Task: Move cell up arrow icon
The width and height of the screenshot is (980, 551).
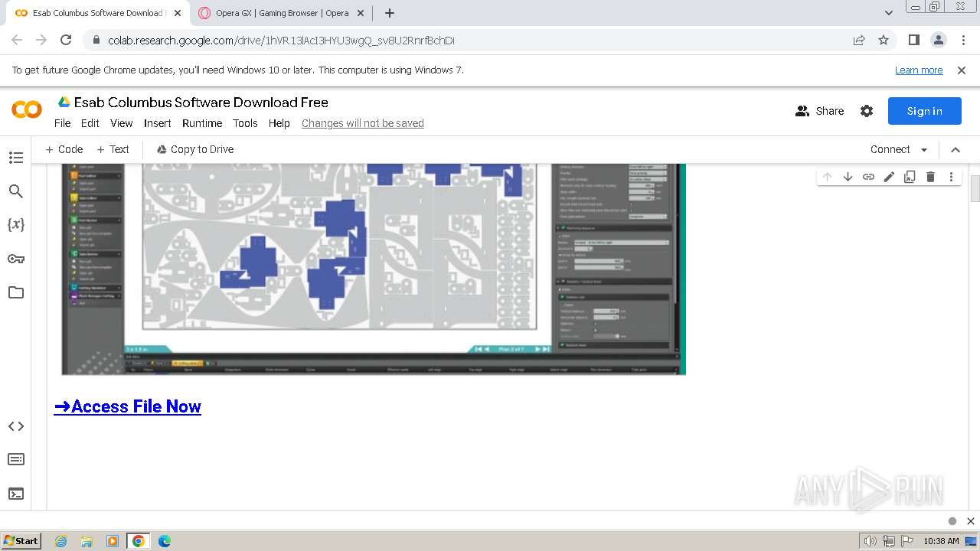Action: click(x=827, y=177)
